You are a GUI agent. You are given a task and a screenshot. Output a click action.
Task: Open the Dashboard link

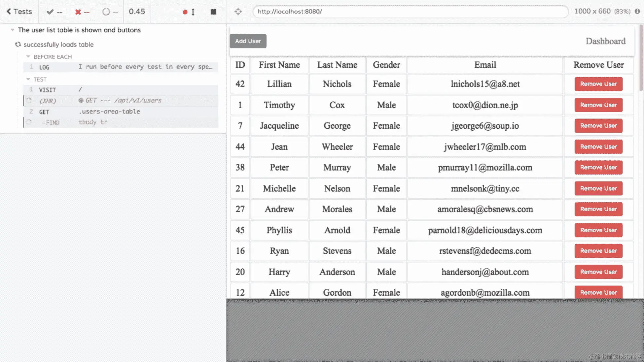click(605, 41)
